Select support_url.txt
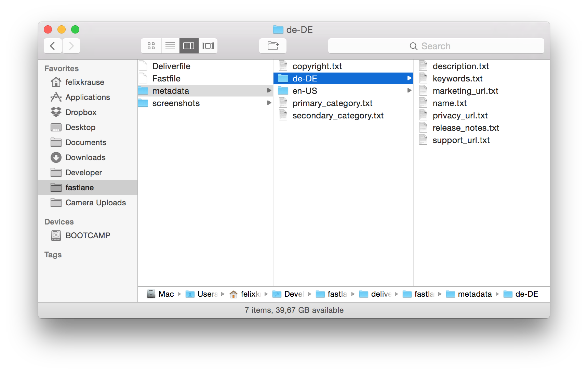The image size is (588, 373). (x=481, y=140)
